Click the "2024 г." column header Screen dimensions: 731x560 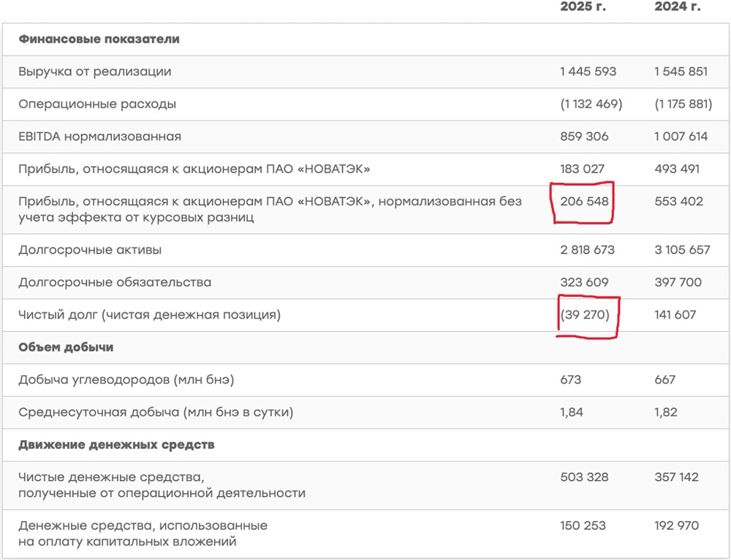676,7
